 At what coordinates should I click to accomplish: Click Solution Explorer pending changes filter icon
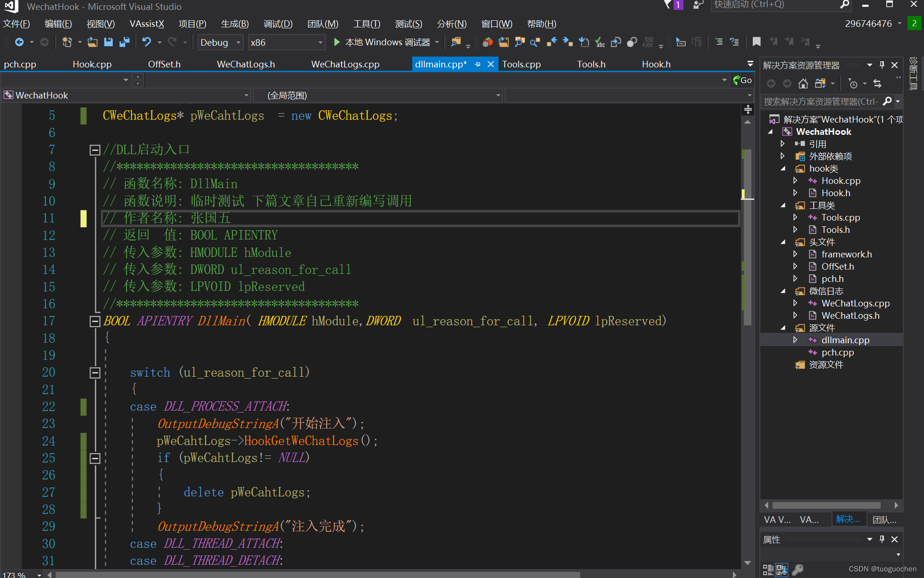[x=853, y=83]
